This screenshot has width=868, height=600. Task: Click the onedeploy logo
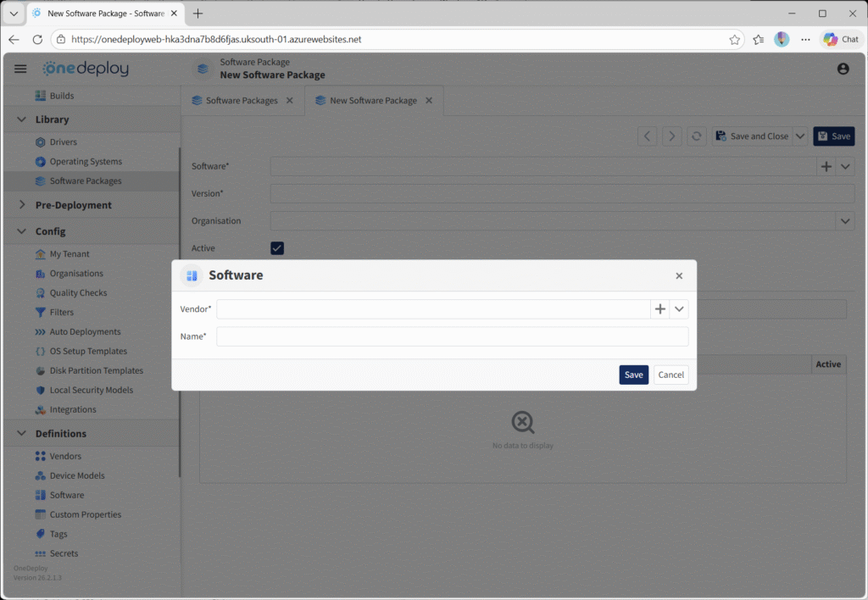(86, 69)
